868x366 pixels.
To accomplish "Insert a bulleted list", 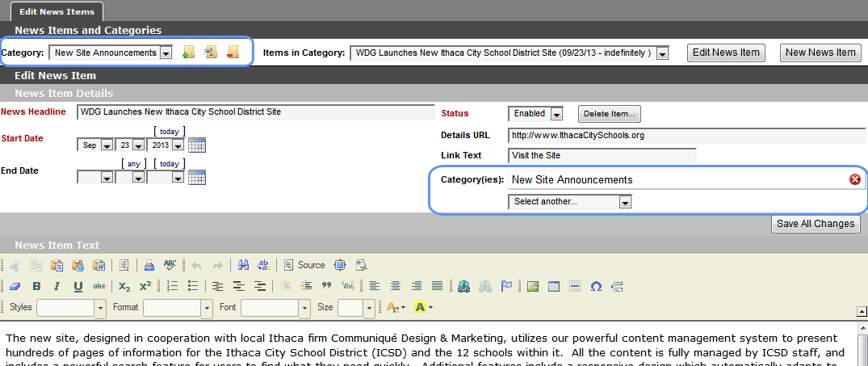I will point(193,286).
